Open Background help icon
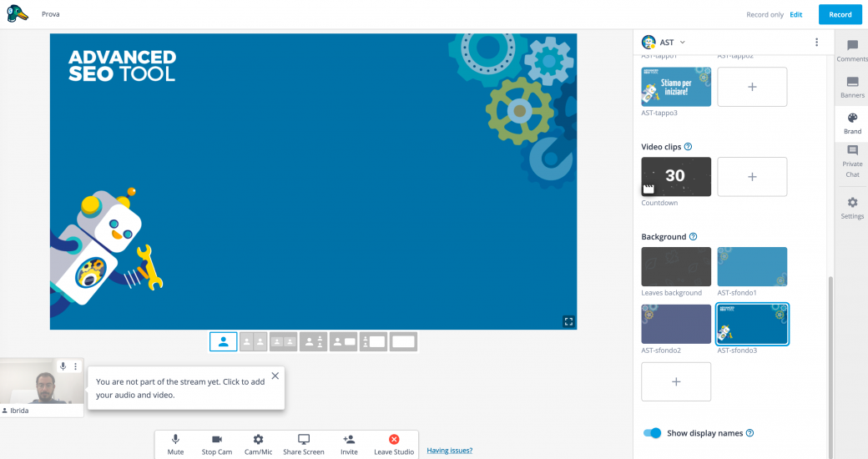868x459 pixels. pos(693,236)
